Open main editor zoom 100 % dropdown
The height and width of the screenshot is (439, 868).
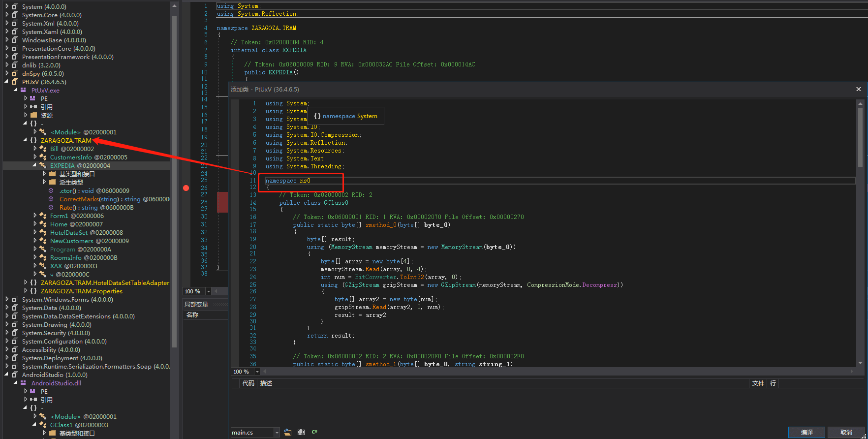coord(208,291)
